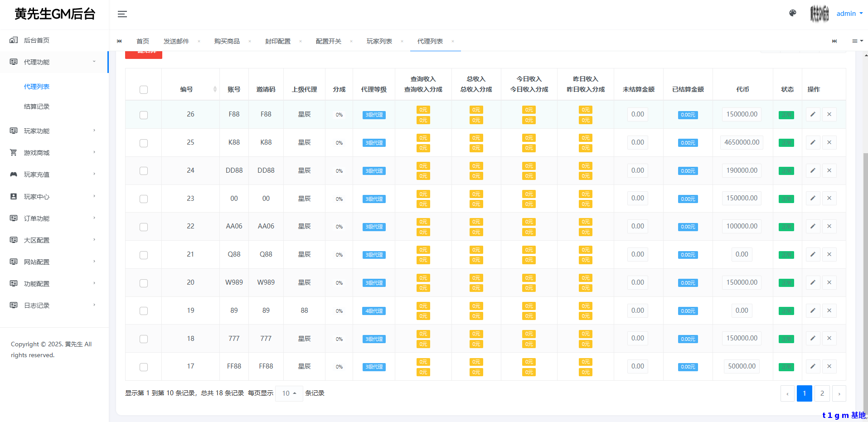The width and height of the screenshot is (868, 422).
Task: Expand the 订单功能 sidebar section
Action: tap(36, 218)
